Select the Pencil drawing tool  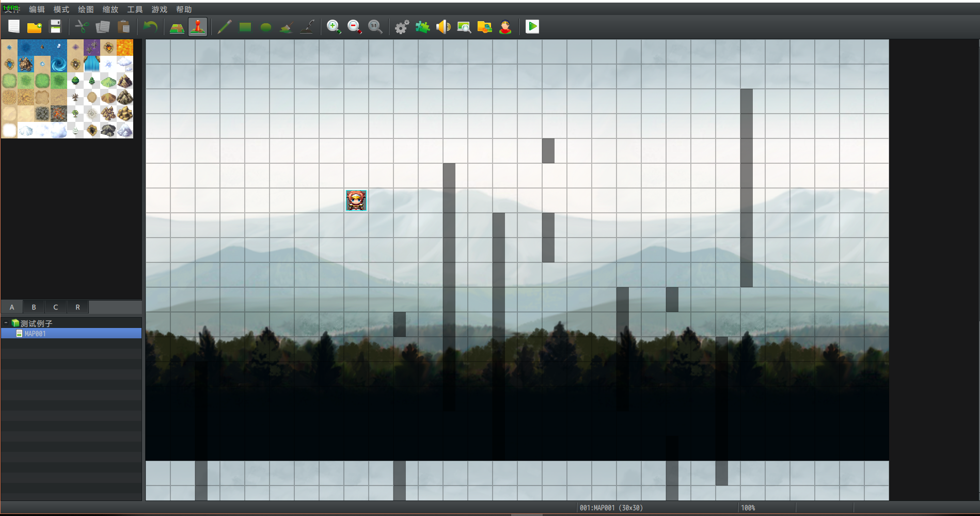tap(224, 27)
